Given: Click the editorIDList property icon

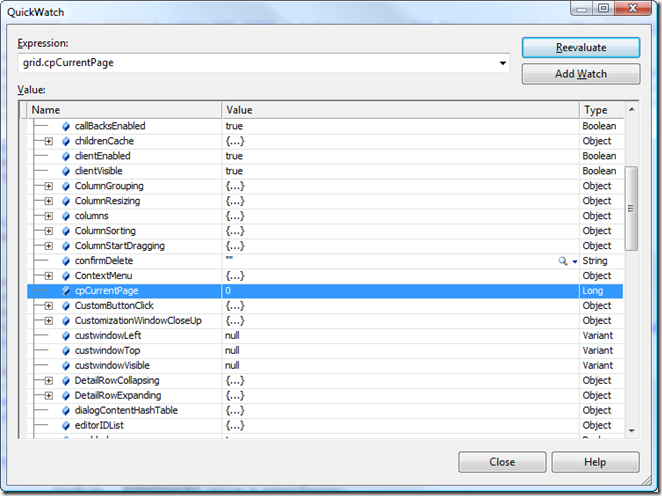Looking at the screenshot, I should 66,426.
